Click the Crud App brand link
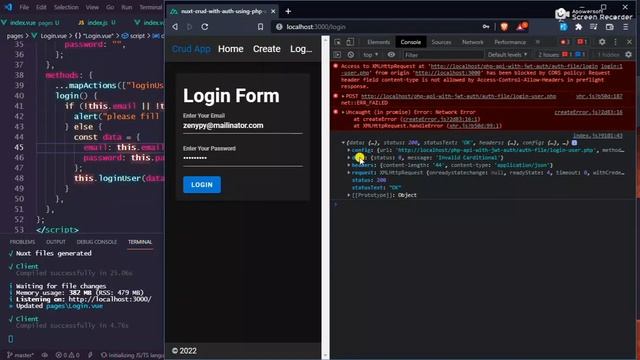The width and height of the screenshot is (640, 360). point(191,49)
